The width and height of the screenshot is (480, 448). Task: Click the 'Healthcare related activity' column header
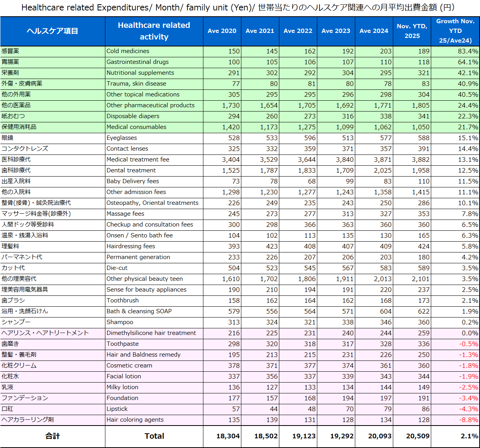154,31
